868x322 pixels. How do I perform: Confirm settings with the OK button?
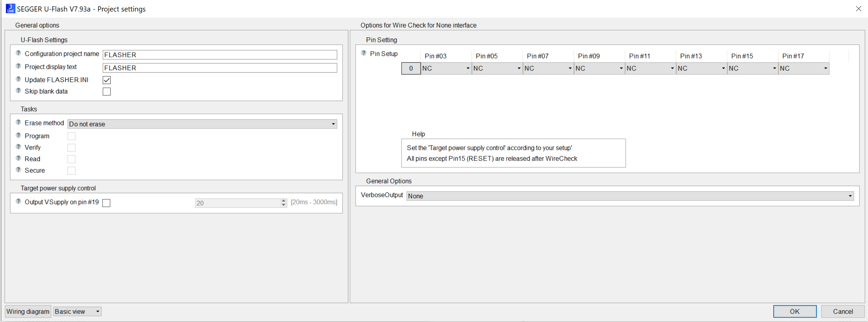(x=794, y=311)
